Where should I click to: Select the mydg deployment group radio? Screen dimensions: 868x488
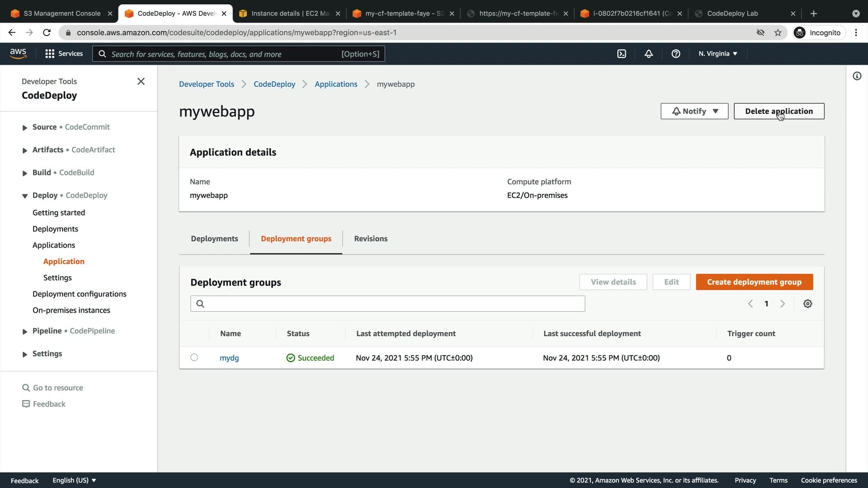click(194, 357)
